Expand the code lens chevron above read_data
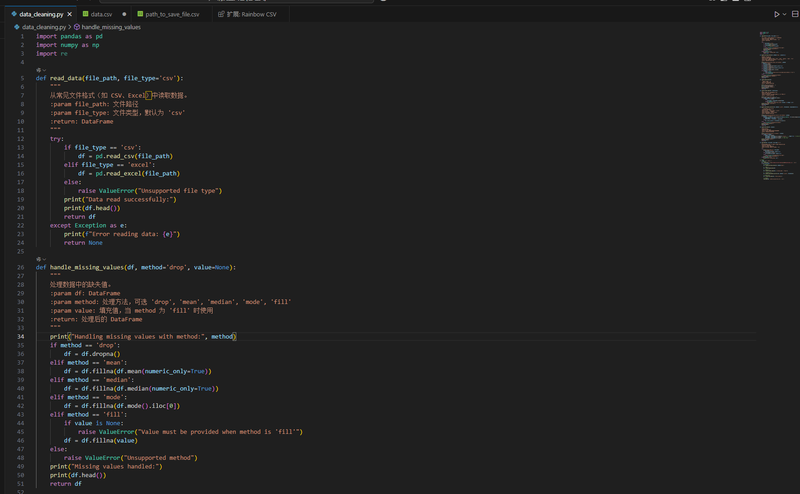 [44, 70]
